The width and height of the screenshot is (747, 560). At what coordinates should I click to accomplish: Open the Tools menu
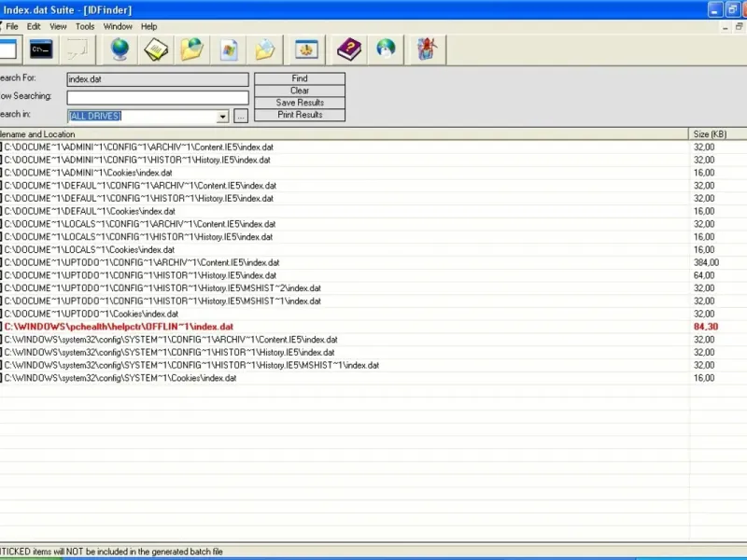click(85, 27)
